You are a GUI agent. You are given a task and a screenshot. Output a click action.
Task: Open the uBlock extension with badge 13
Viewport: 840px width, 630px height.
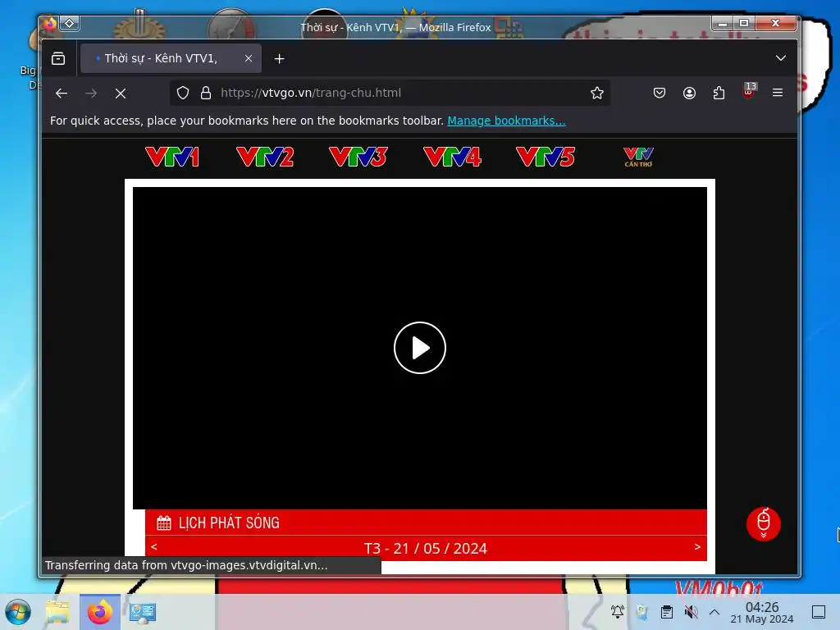pos(749,92)
